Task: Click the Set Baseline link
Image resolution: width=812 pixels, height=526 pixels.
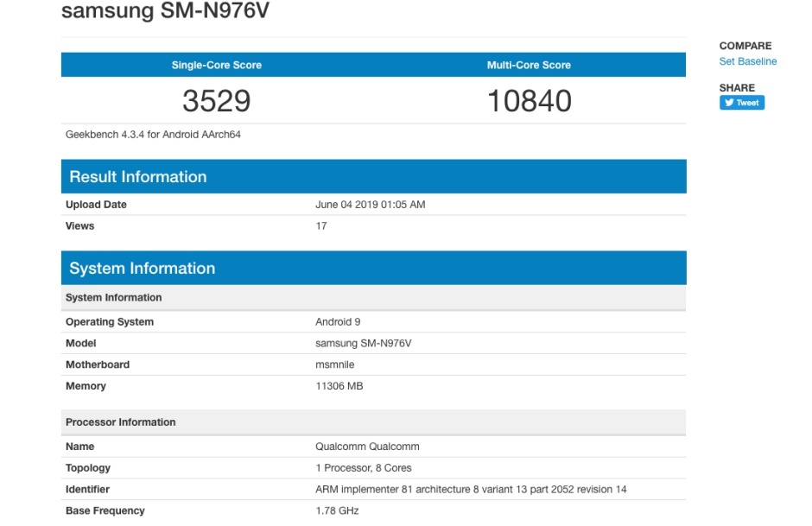Action: click(x=747, y=61)
